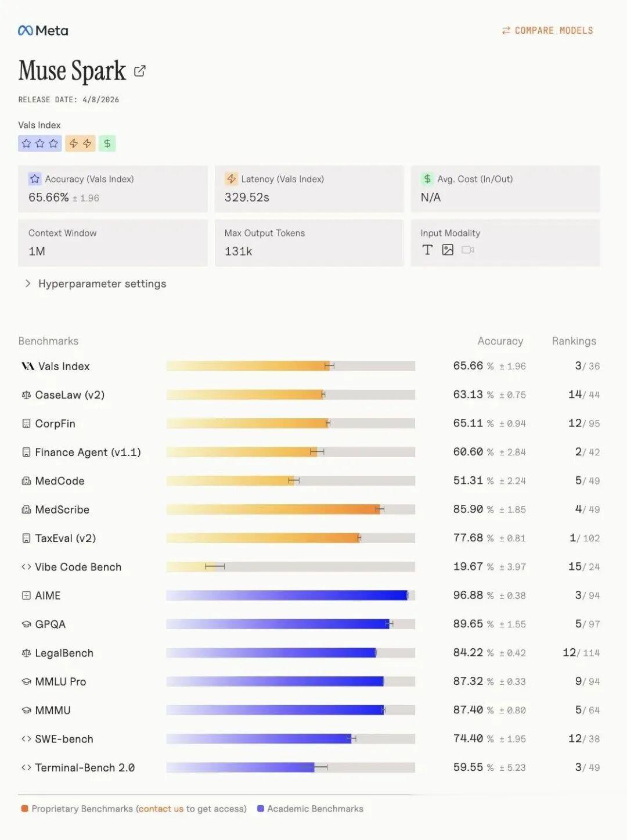Click the MMMU 87.40 % accuracy value

click(473, 710)
